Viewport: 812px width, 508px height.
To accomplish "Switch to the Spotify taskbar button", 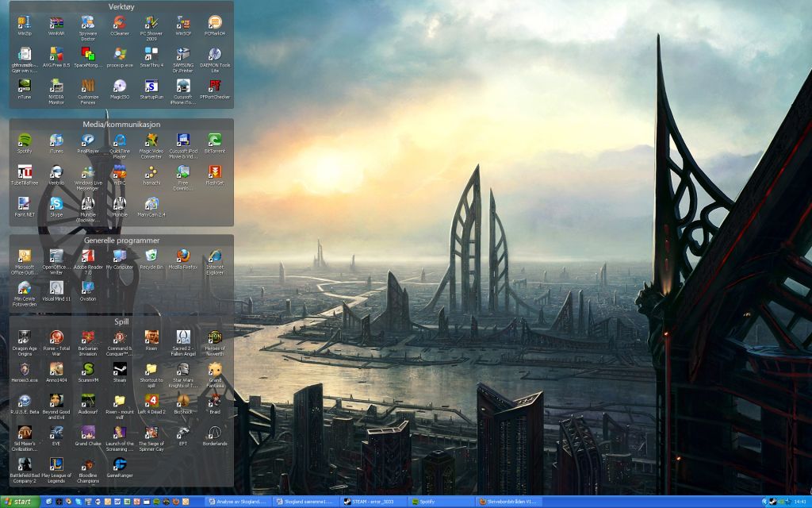I will (x=441, y=502).
